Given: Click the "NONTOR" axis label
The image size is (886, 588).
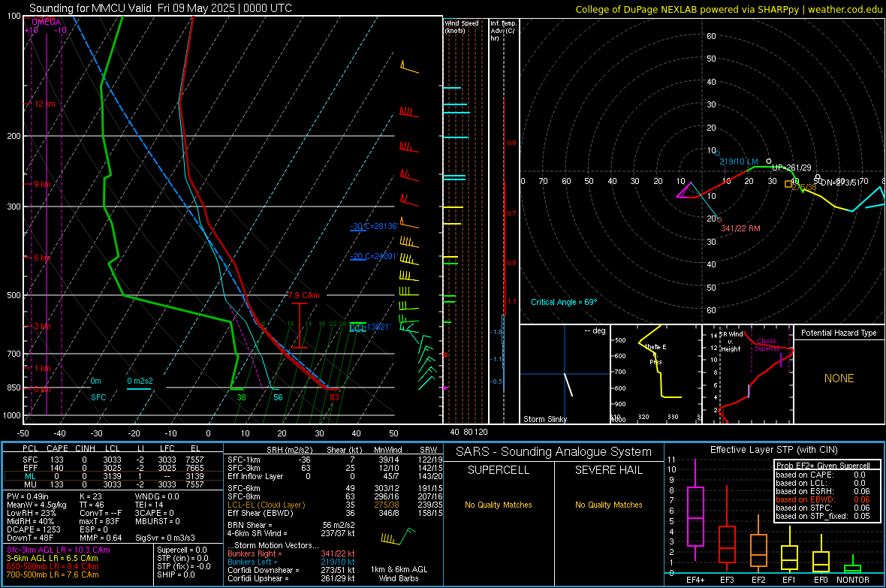Looking at the screenshot, I should tap(853, 580).
